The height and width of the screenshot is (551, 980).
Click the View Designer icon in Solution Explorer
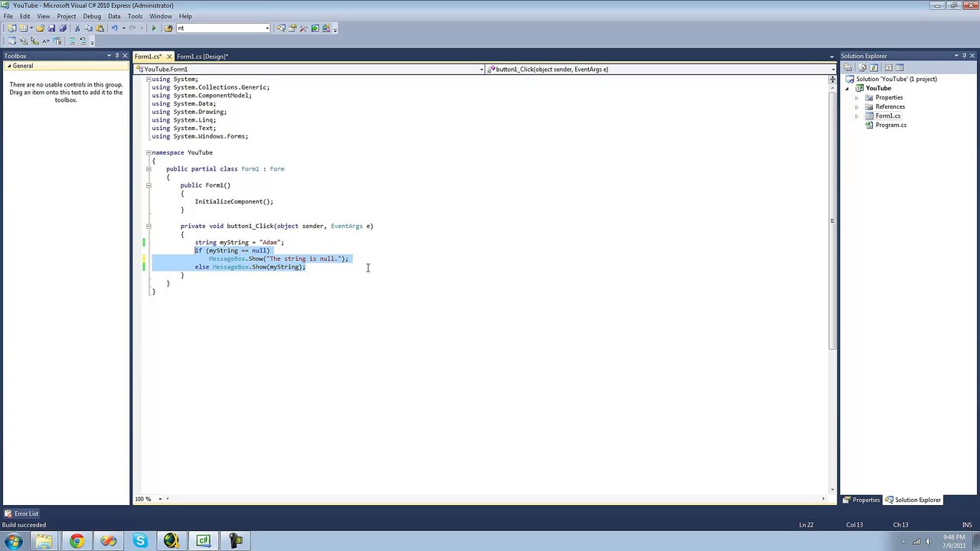900,67
